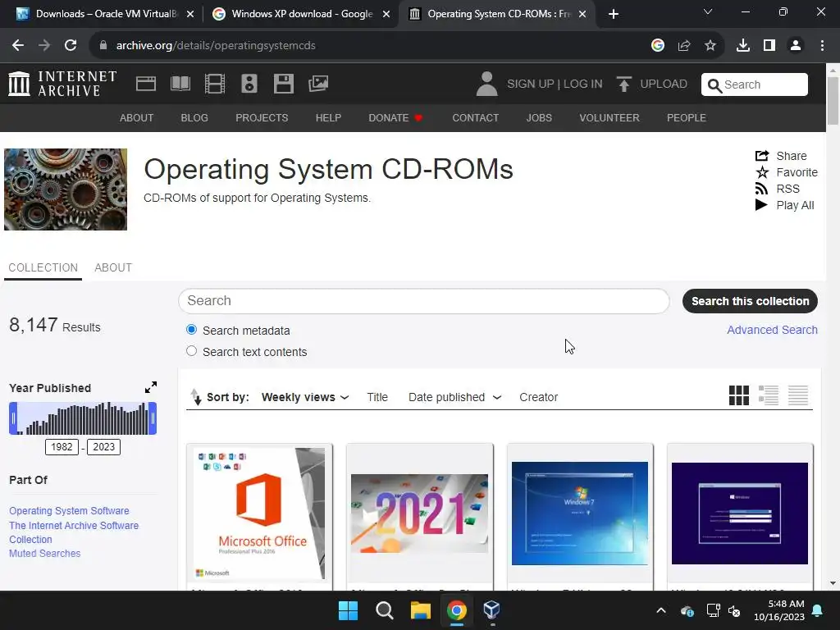Open the Internet Archive home logo
The image size is (840, 630).
(62, 84)
